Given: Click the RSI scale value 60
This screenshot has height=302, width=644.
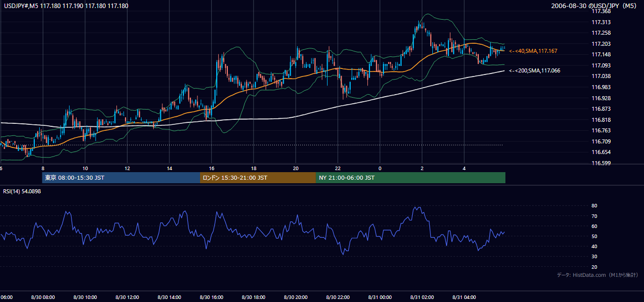Looking at the screenshot, I should (x=595, y=226).
